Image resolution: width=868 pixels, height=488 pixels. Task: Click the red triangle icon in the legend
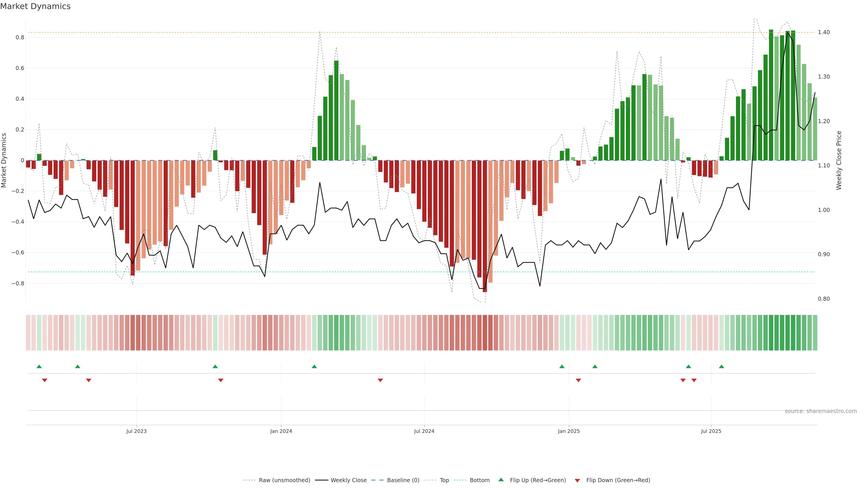tap(577, 481)
